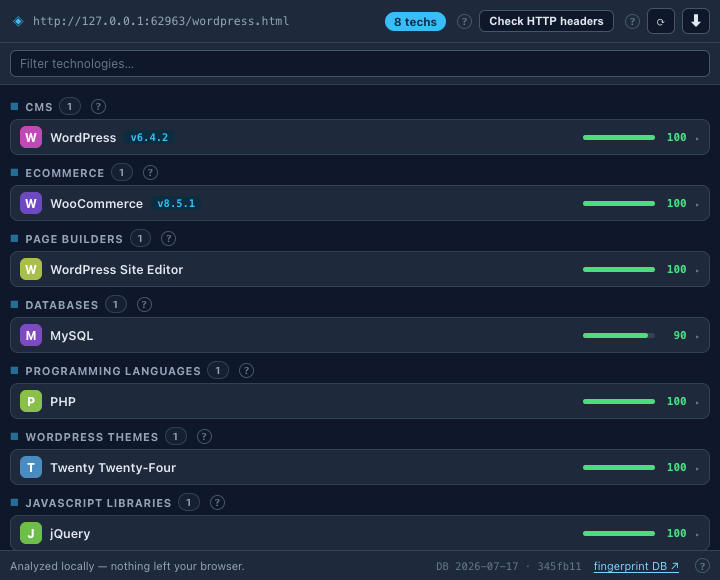Click the JavaScript Libraries section square marker
720x580 pixels.
[14, 502]
